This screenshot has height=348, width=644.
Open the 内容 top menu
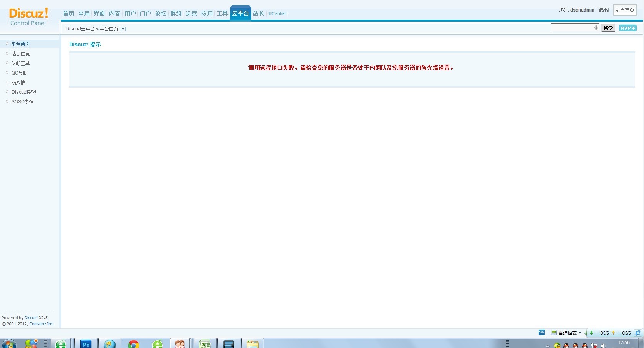click(115, 13)
